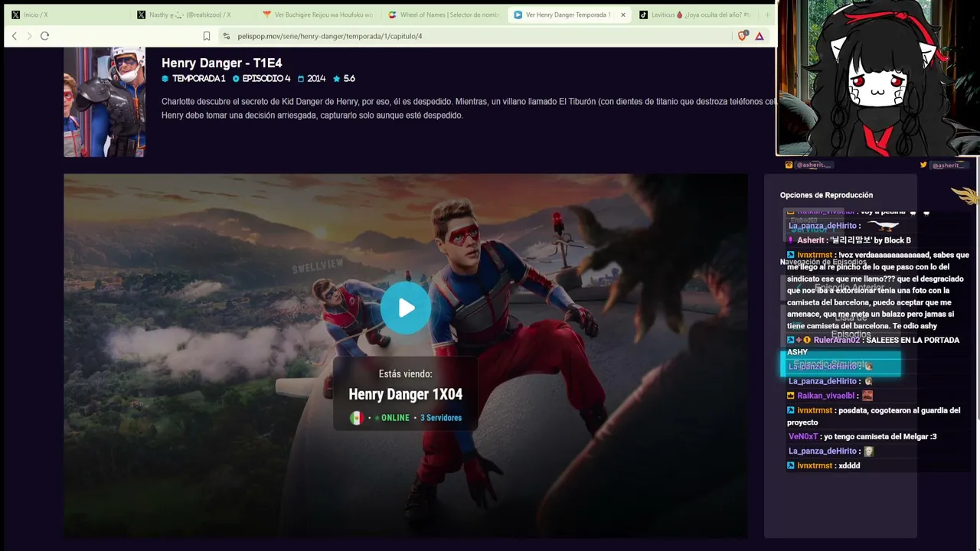Open Brave Rewards triangle icon

pos(759,36)
